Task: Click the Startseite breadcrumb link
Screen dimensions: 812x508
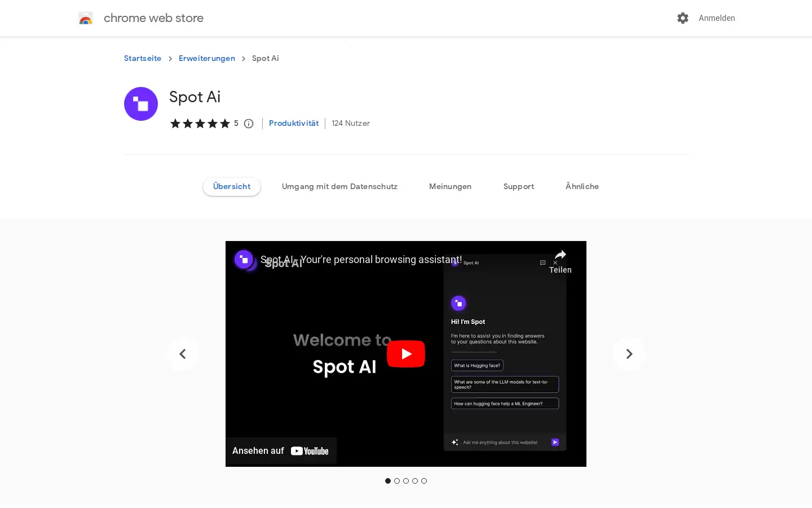Action: point(143,58)
